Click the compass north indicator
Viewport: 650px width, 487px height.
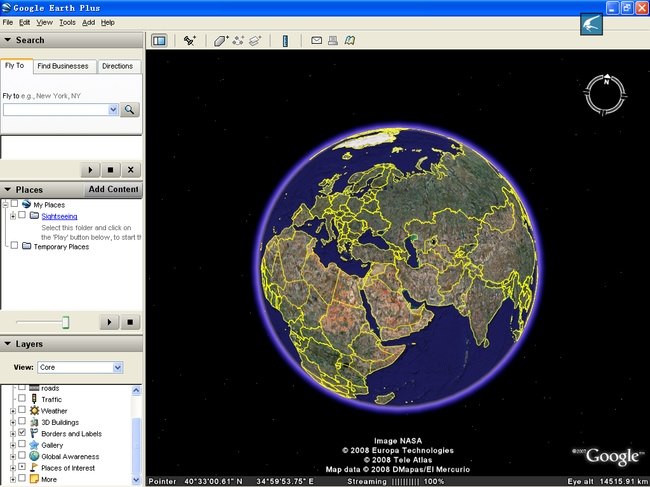pyautogui.click(x=606, y=81)
